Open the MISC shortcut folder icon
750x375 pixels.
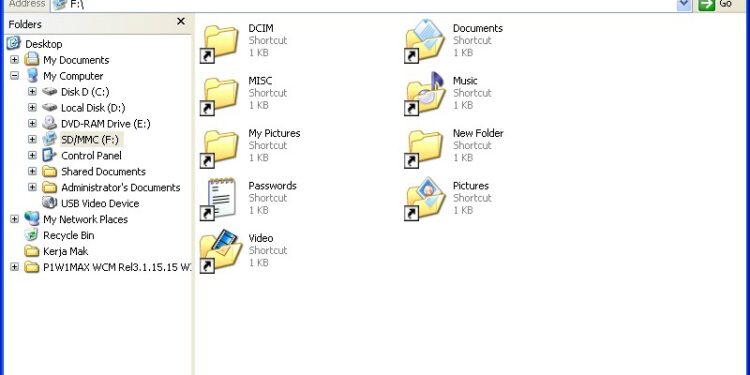(x=220, y=96)
